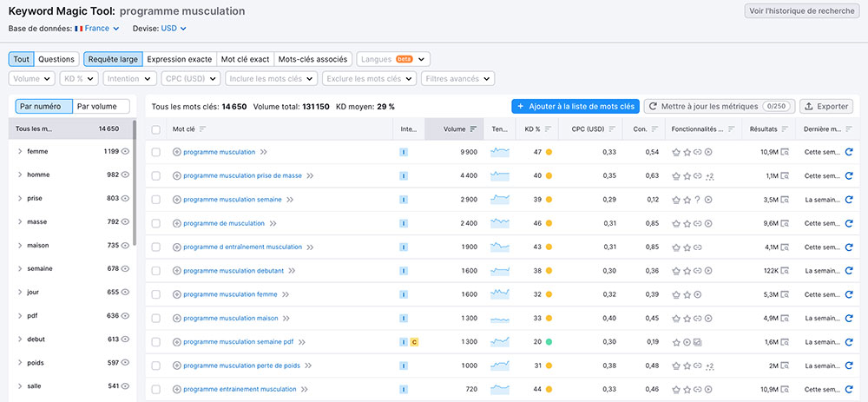Open SERP view icon for programme musculation results
The width and height of the screenshot is (868, 402).
[x=785, y=152]
